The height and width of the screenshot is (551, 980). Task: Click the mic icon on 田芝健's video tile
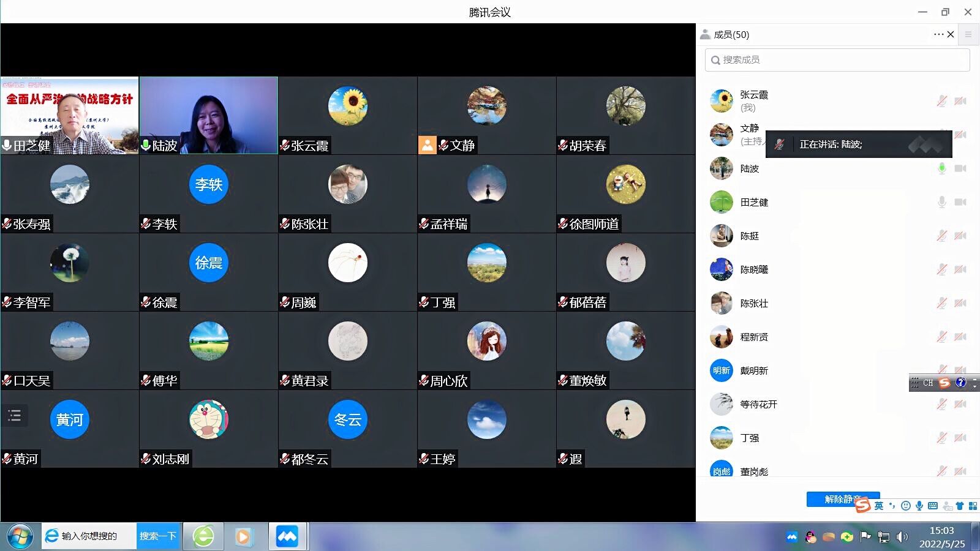[x=7, y=146]
